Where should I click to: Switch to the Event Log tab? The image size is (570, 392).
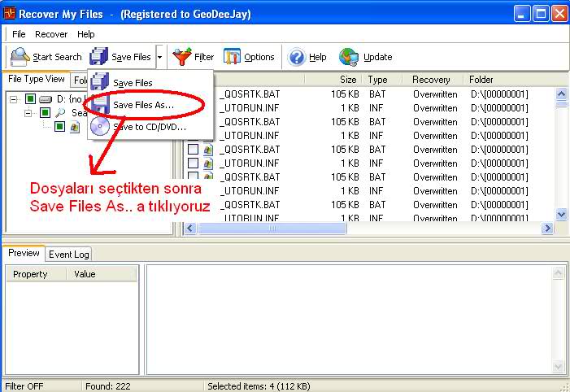tap(69, 255)
